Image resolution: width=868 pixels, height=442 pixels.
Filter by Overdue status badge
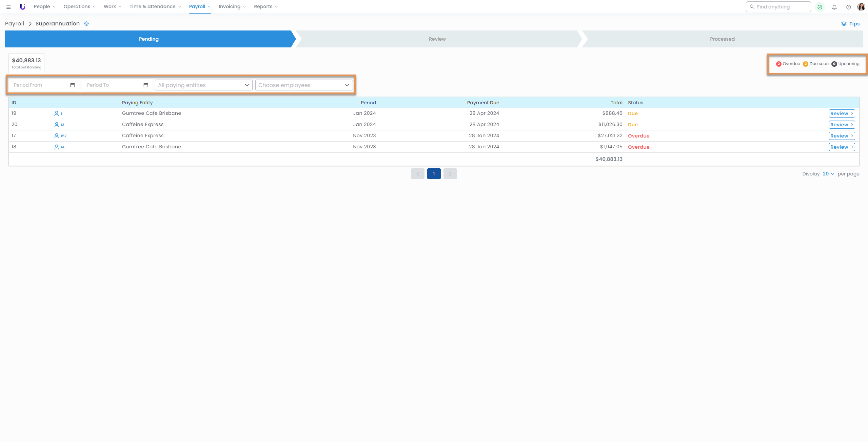pos(788,64)
